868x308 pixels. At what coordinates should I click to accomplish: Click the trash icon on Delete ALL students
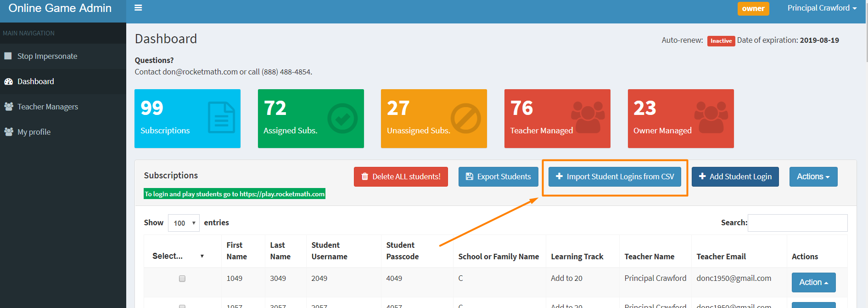click(365, 177)
